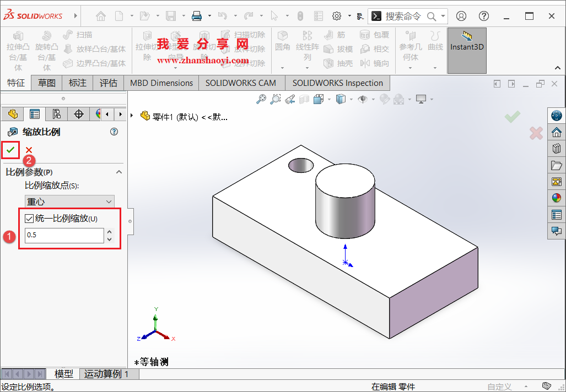Click the red cancel corner X in viewport

536,133
